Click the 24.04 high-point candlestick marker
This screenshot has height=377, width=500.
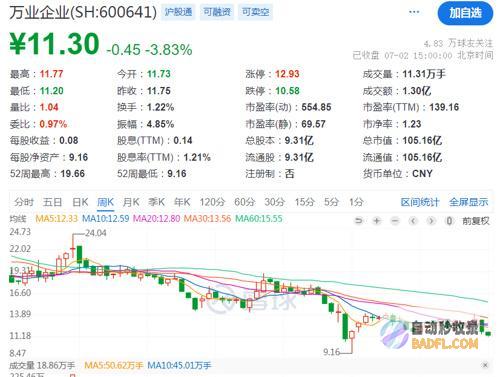click(96, 233)
